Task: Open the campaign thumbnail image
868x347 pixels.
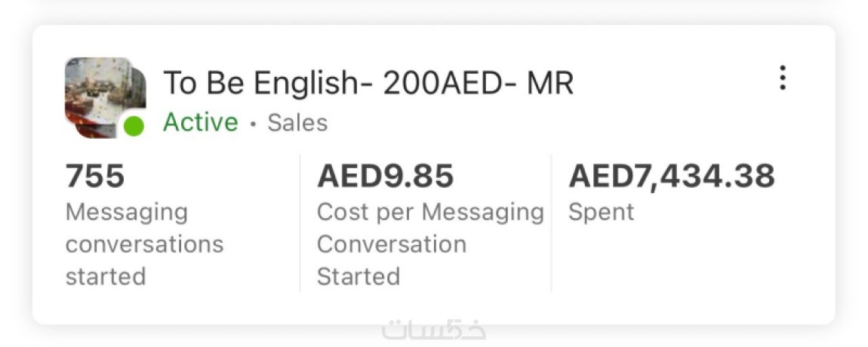Action: coord(102,94)
